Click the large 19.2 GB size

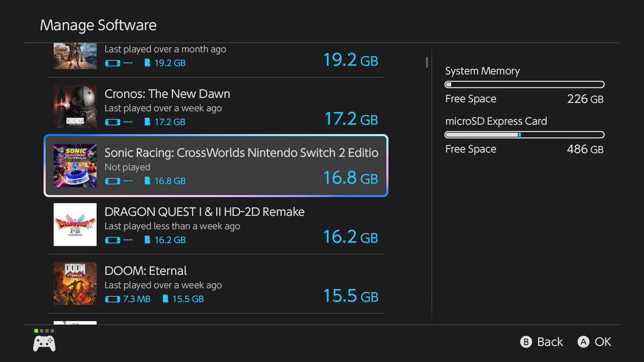click(x=351, y=60)
